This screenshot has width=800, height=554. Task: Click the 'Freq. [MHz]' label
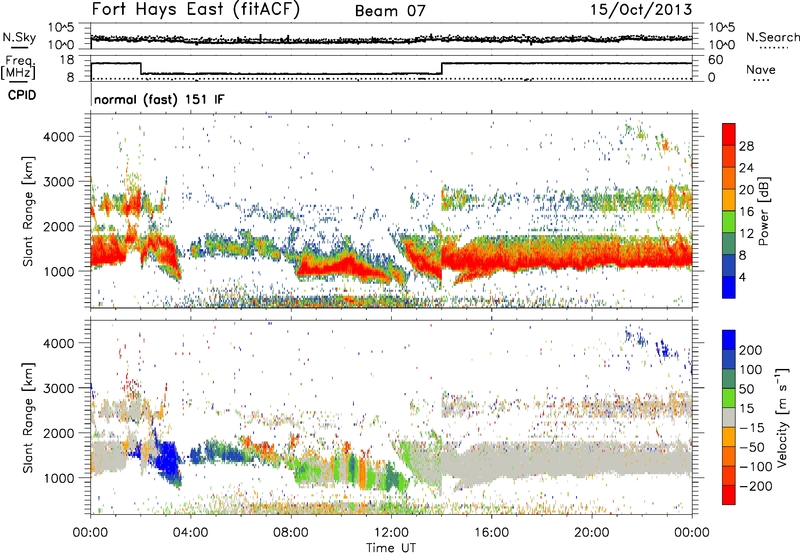(x=18, y=67)
